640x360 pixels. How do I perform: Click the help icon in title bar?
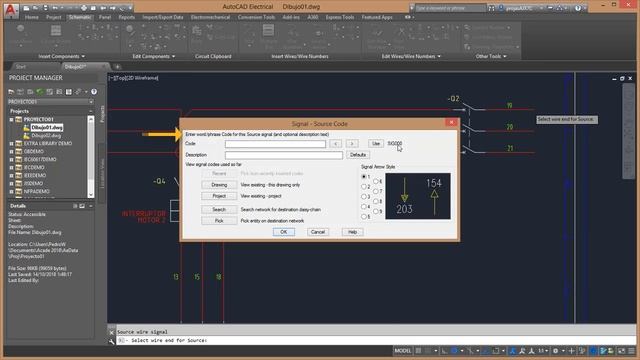coord(578,8)
